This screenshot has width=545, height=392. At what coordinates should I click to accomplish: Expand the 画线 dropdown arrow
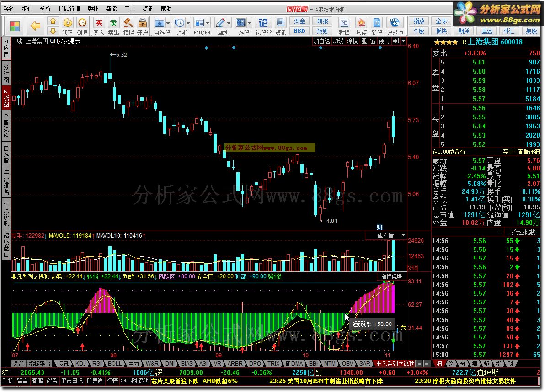(x=229, y=24)
